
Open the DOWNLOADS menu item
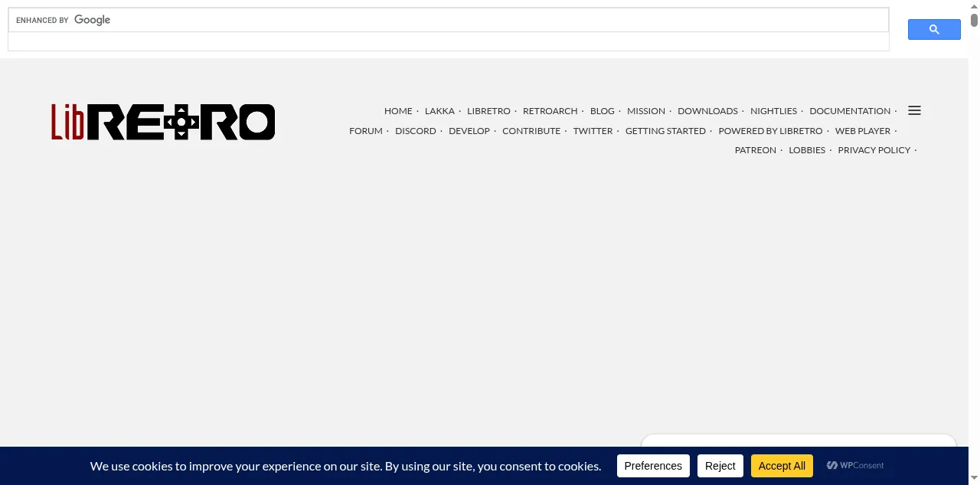pos(707,111)
